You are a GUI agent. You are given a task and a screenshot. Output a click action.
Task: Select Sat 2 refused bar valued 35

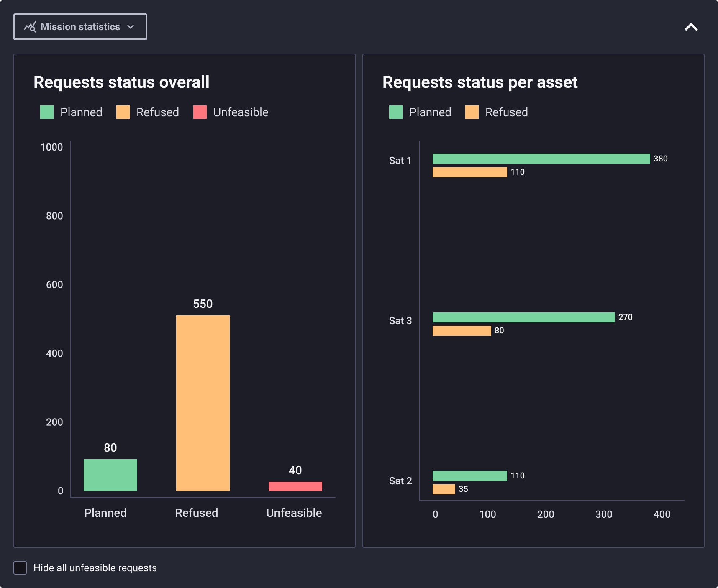click(444, 489)
